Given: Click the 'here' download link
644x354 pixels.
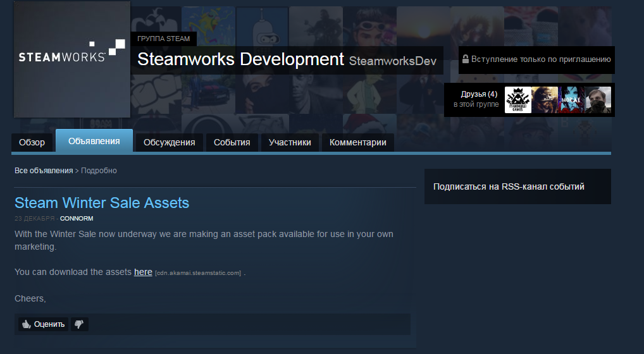Looking at the screenshot, I should (x=143, y=272).
